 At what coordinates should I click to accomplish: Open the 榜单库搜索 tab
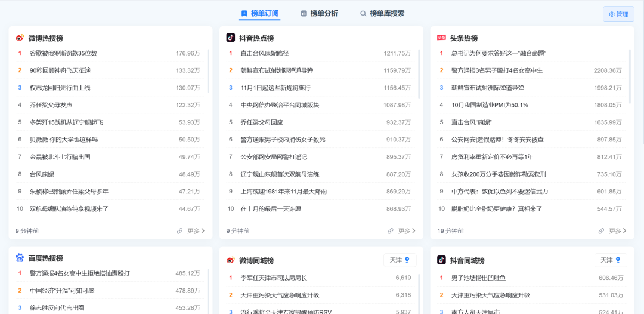(382, 14)
